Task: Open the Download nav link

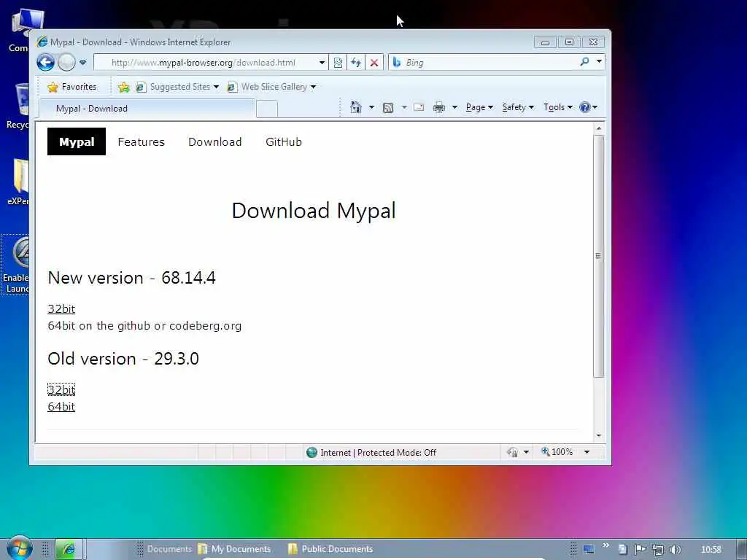Action: pos(215,142)
